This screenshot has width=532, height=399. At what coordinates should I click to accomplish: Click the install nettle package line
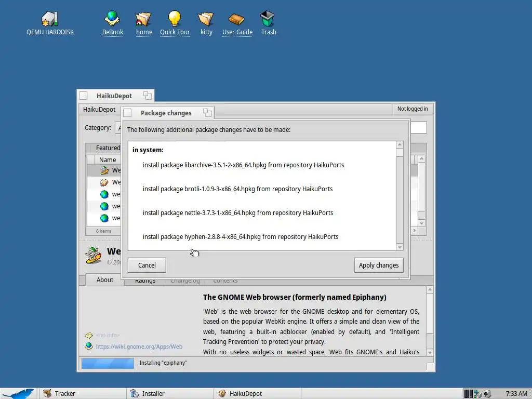point(238,212)
